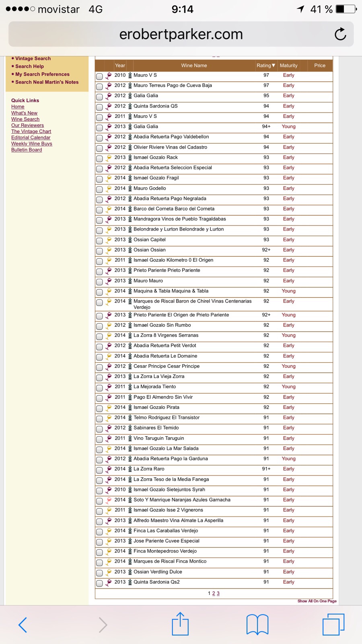Open the Safari tabs switcher icon
362x644 pixels.
coord(333,624)
